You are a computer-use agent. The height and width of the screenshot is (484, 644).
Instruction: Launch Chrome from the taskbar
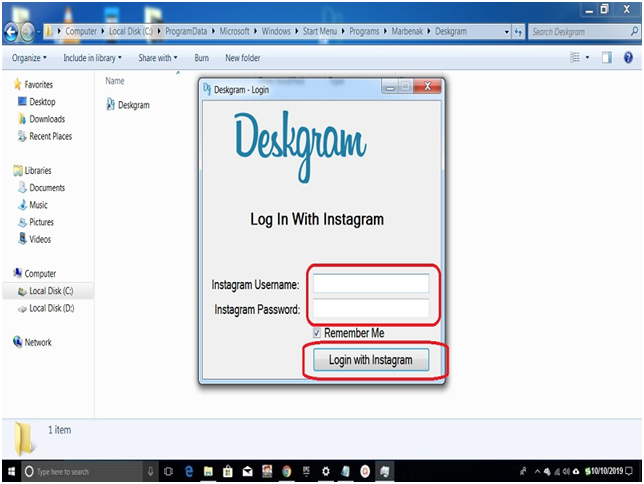[x=287, y=471]
